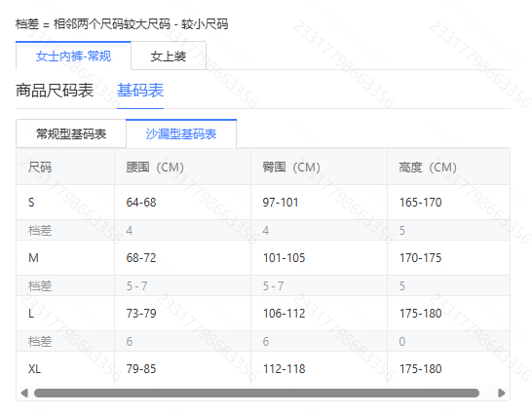Switch to the 女士内裤-常规 tab
Image resolution: width=532 pixels, height=414 pixels.
click(x=73, y=56)
